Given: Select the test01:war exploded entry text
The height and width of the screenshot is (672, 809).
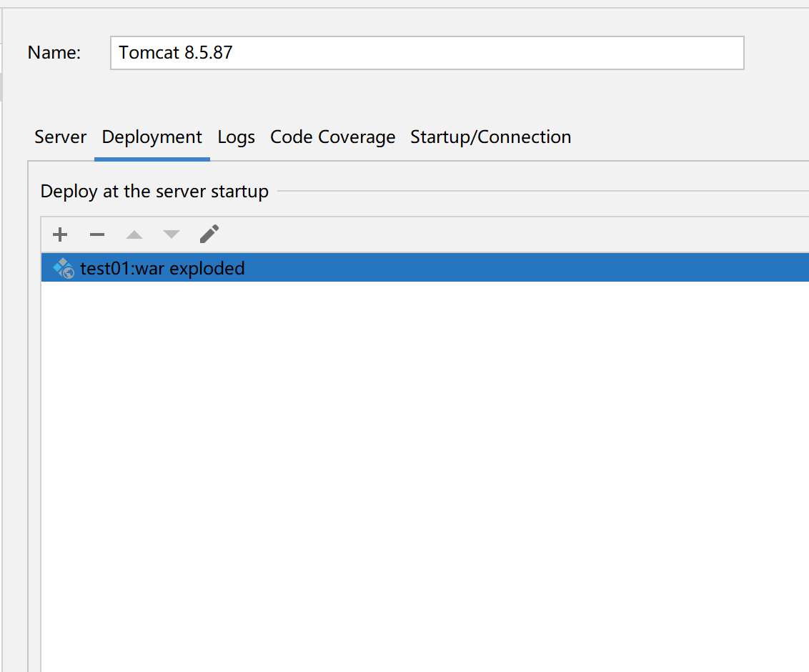Looking at the screenshot, I should click(x=163, y=269).
